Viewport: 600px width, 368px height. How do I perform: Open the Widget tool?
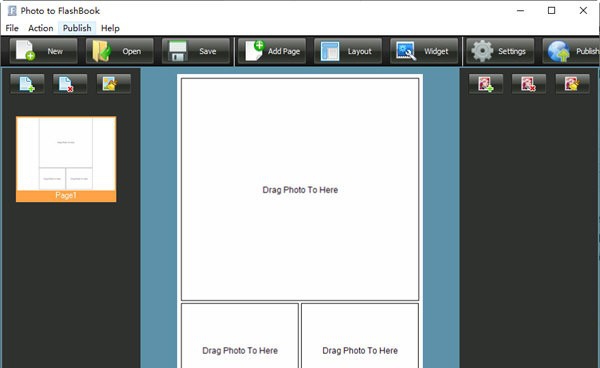tap(424, 51)
